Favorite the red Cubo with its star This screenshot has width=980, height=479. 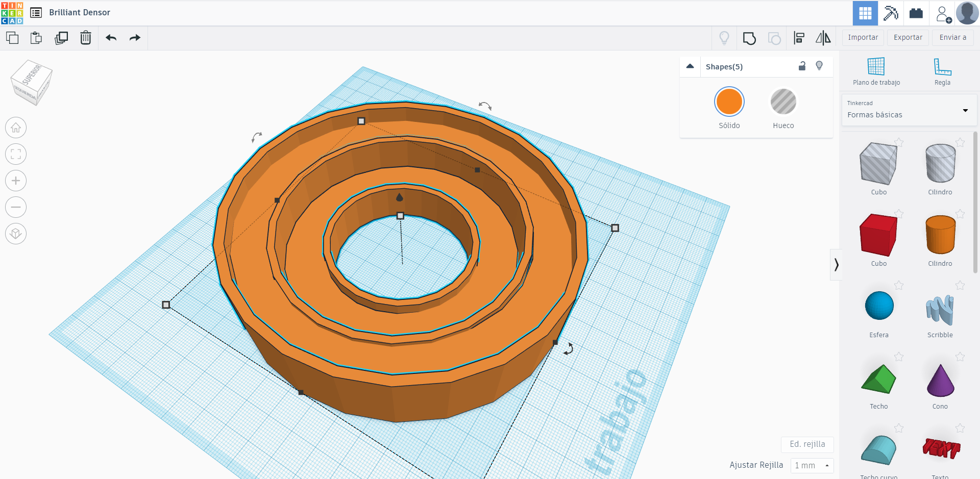tap(899, 214)
